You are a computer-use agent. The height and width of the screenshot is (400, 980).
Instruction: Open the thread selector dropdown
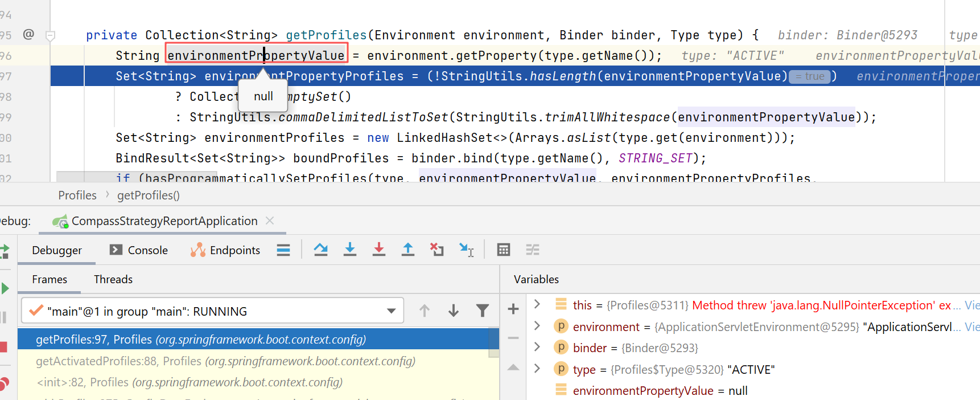click(x=391, y=311)
